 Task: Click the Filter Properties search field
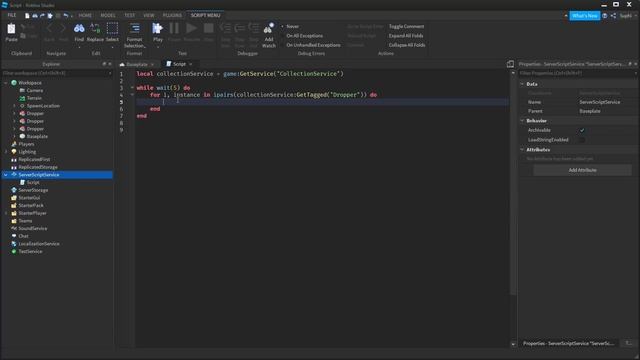click(x=577, y=73)
